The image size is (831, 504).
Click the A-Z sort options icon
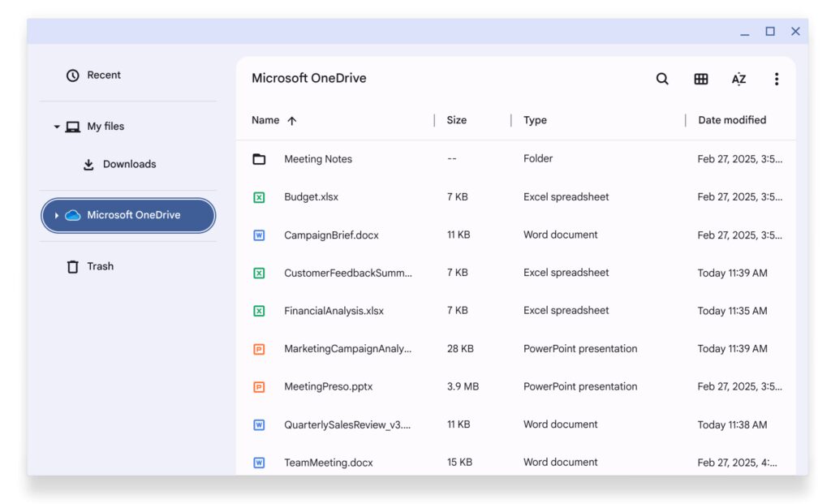pos(738,79)
